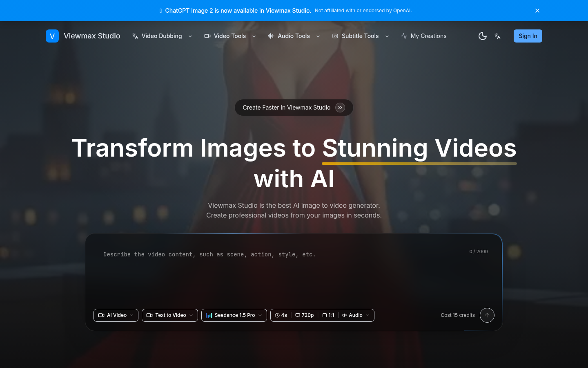Click the 4s duration setting

coord(281,315)
